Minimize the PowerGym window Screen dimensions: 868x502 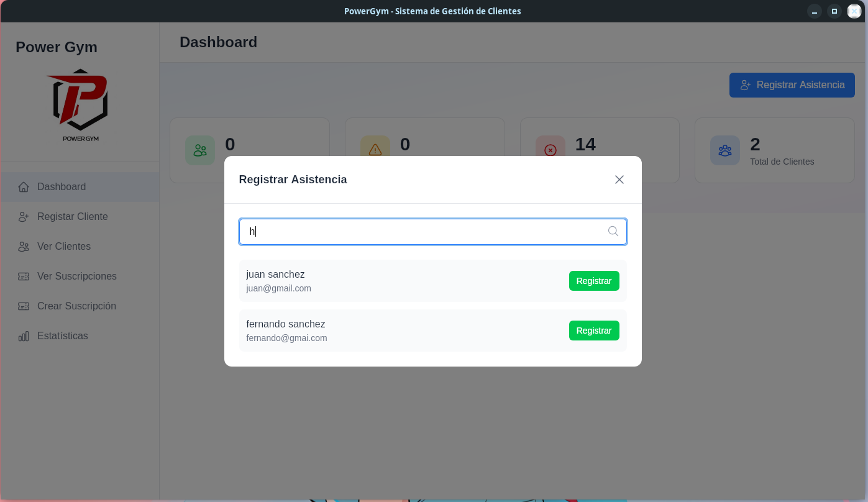814,11
